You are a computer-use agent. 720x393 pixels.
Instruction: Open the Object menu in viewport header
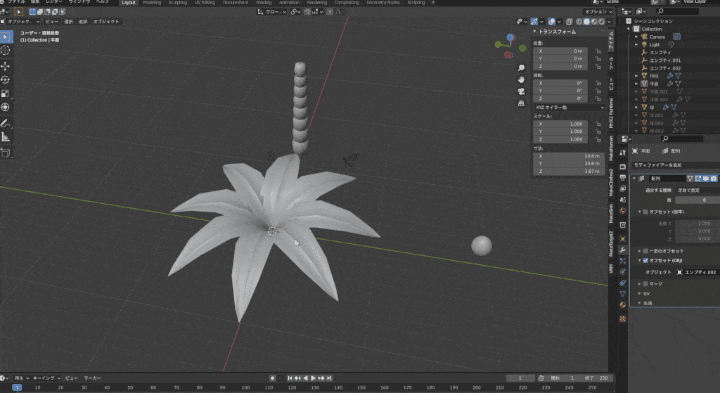pyautogui.click(x=106, y=22)
